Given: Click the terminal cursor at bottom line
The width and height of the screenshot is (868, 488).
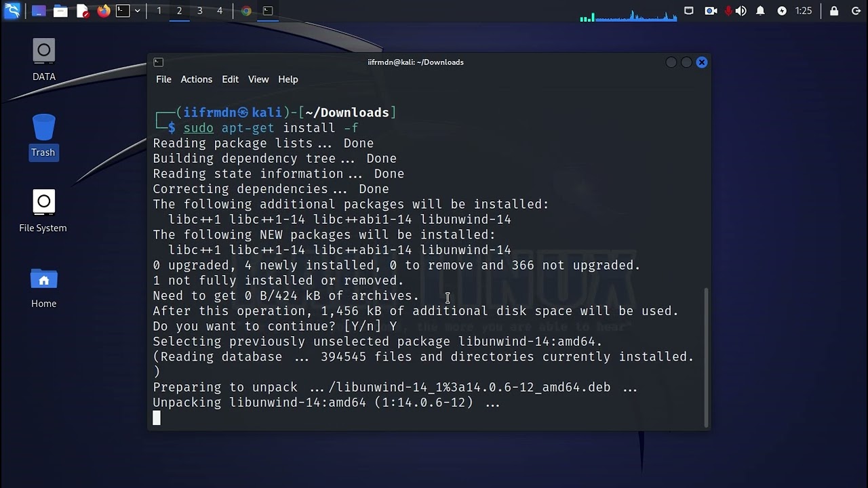Looking at the screenshot, I should [157, 418].
